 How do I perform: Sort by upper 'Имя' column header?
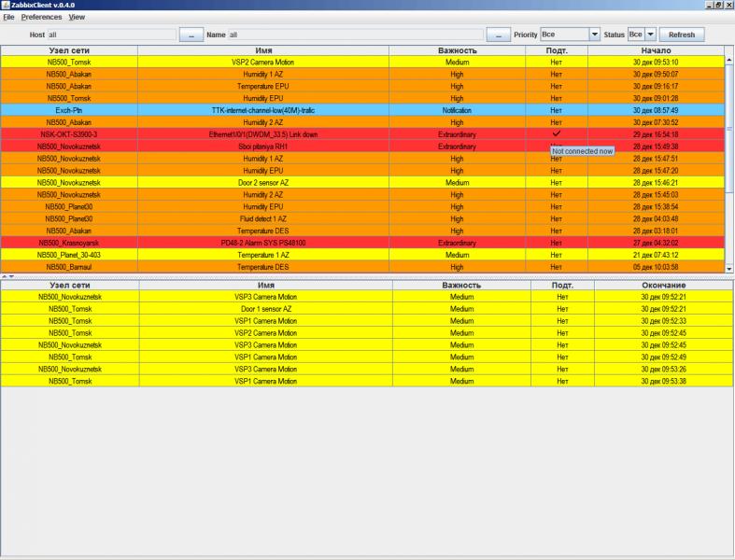click(263, 50)
